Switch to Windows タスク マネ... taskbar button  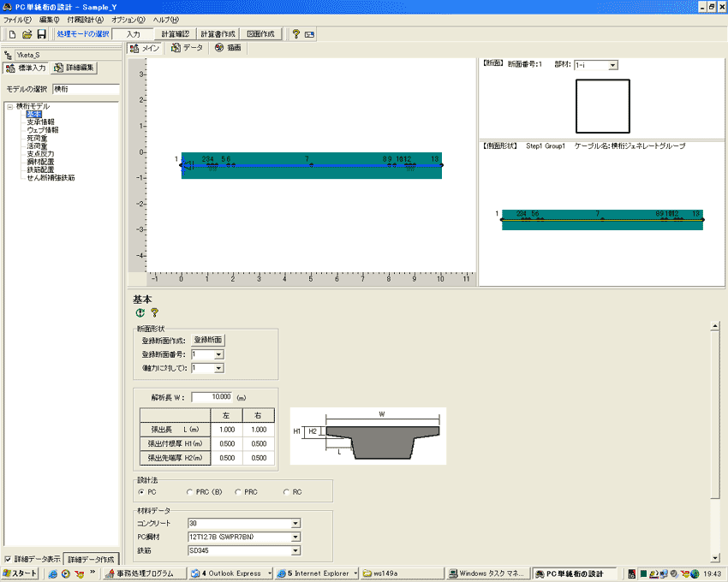coord(488,573)
